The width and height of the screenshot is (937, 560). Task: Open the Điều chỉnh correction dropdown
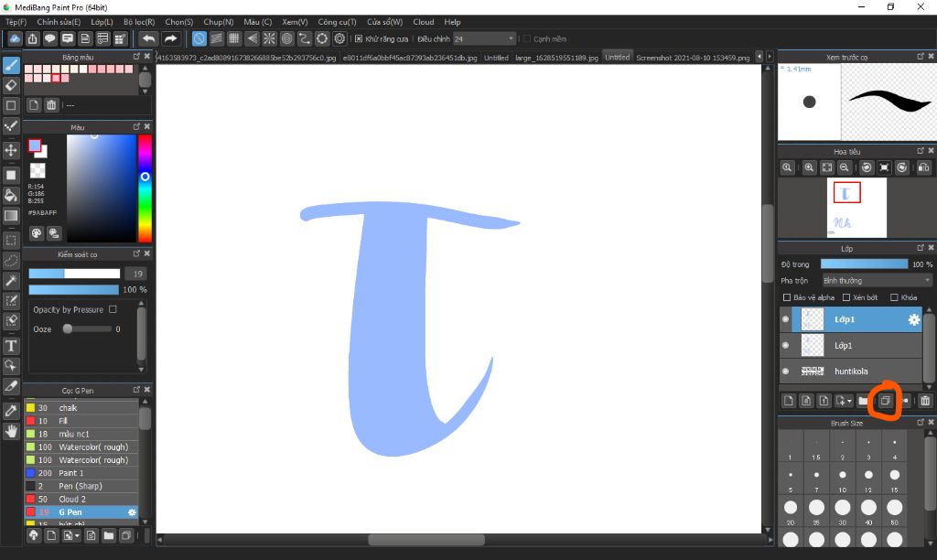484,38
